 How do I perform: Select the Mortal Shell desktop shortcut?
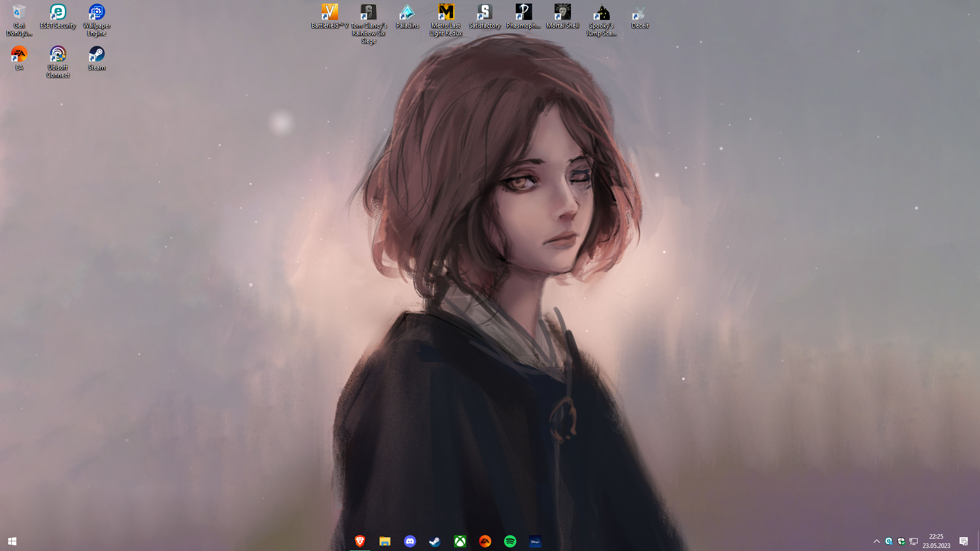(x=562, y=17)
